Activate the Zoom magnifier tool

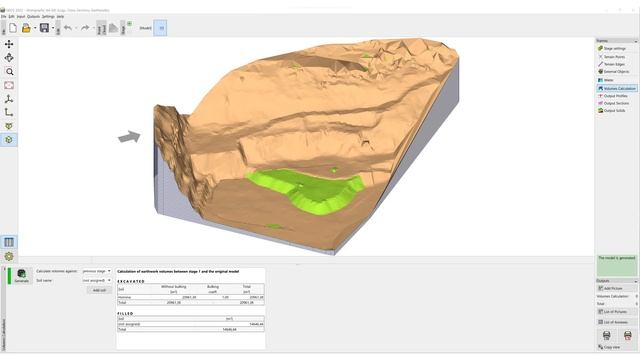coord(9,71)
